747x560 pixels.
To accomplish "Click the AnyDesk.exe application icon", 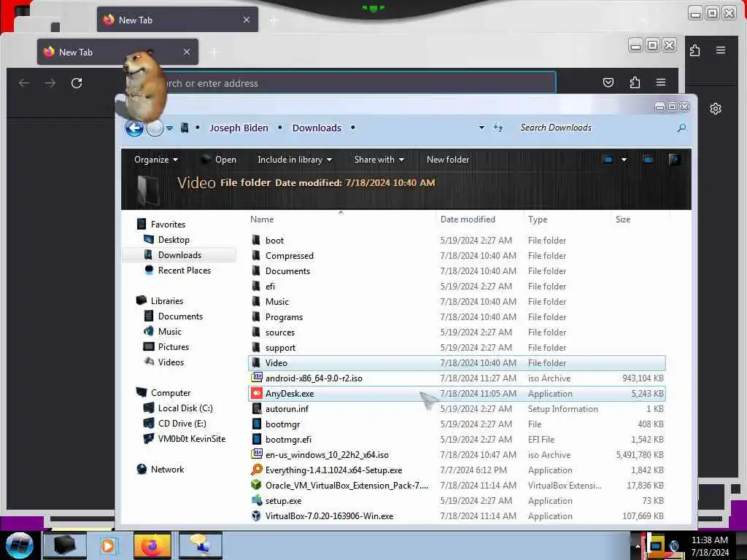I will [x=257, y=393].
